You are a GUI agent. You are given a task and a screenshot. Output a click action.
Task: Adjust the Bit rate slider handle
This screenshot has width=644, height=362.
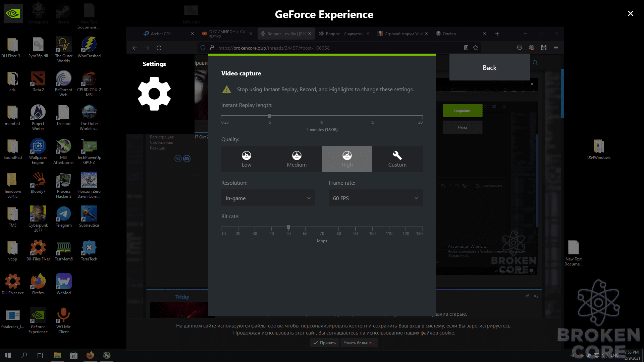tap(288, 227)
